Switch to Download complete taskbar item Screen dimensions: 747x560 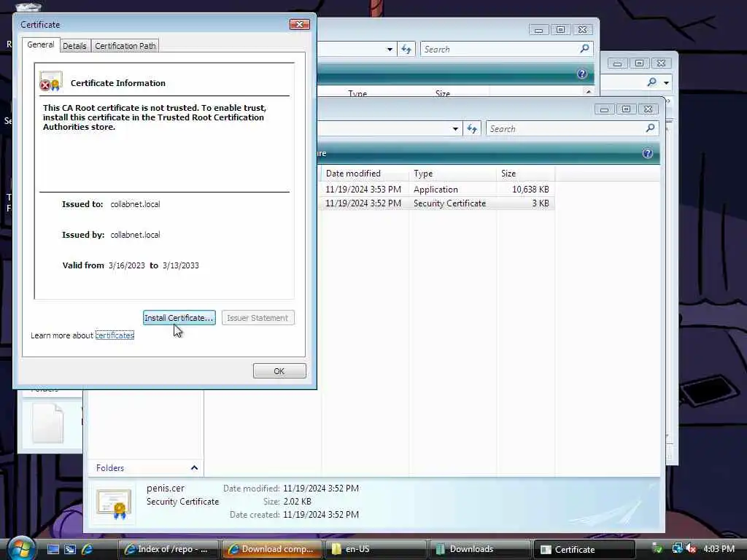[x=272, y=549]
